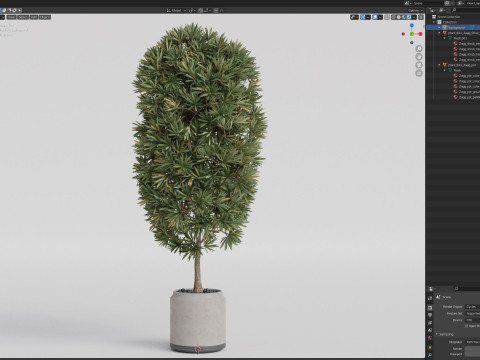Open the Add menu in viewport header
Viewport: 480px width, 360px height.
point(34,17)
